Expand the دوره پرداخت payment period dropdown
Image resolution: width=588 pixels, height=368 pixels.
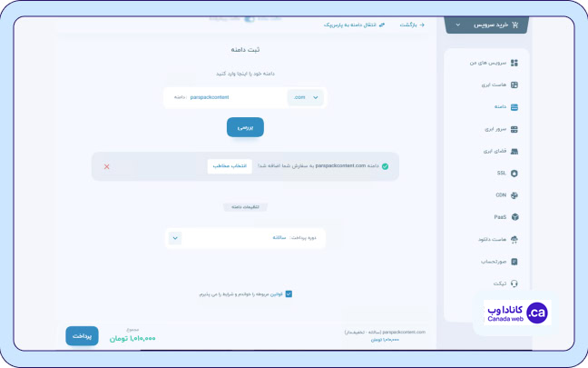175,237
